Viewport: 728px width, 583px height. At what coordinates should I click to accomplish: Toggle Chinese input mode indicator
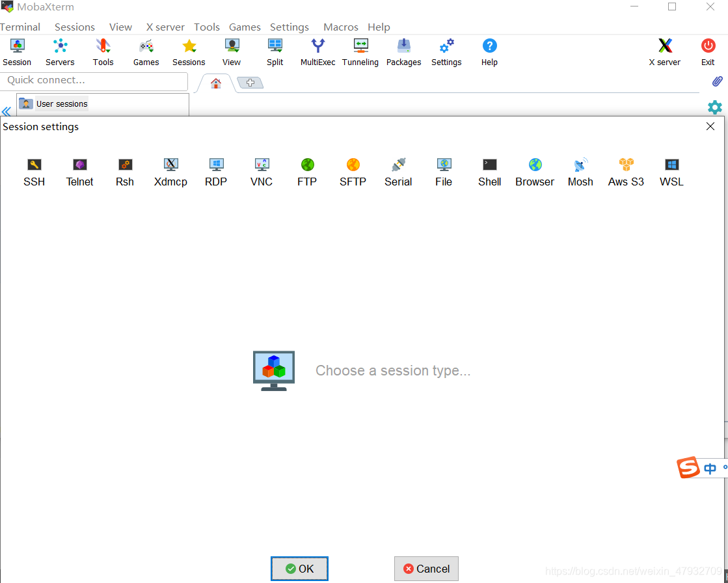710,468
